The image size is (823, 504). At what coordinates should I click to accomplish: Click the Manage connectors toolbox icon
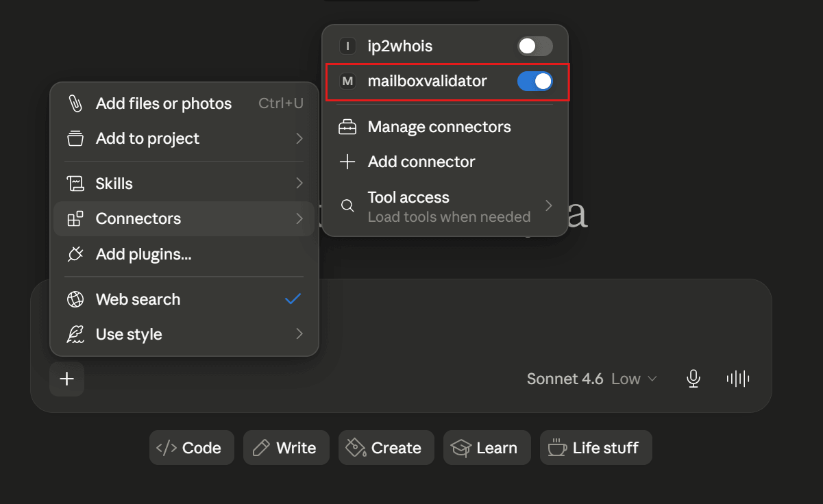[348, 127]
